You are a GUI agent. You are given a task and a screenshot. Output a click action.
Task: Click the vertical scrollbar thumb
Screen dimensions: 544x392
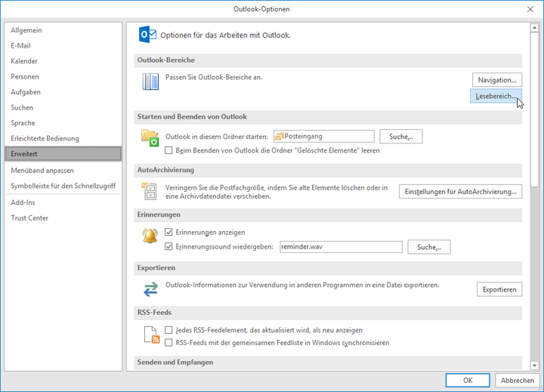coord(534,110)
